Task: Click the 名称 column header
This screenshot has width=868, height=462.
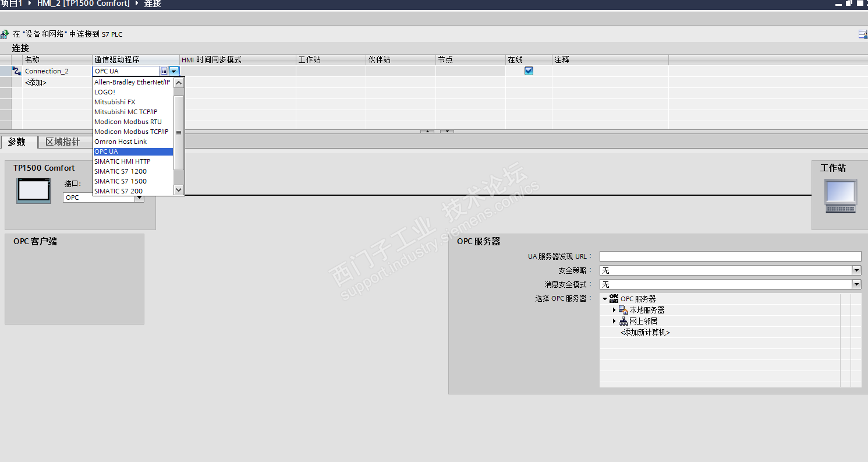Action: (x=57, y=60)
